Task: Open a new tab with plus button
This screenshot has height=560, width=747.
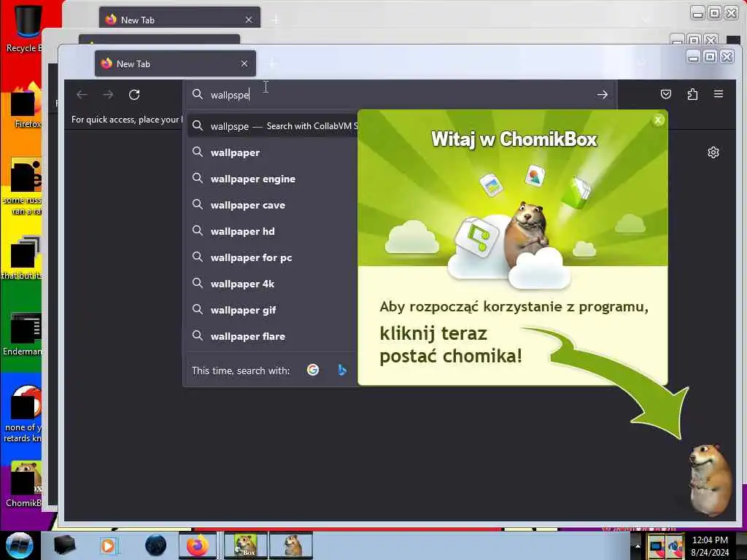Action: [273, 63]
